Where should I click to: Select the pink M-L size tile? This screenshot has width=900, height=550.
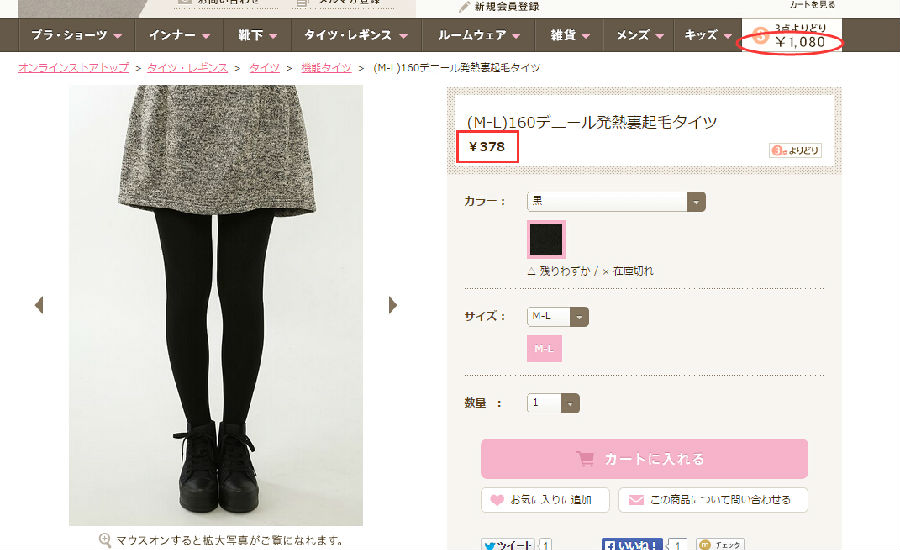(544, 348)
